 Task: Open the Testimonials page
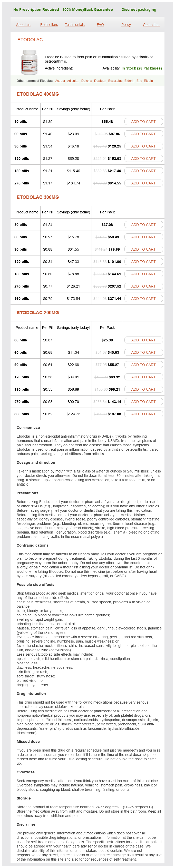tap(74, 25)
